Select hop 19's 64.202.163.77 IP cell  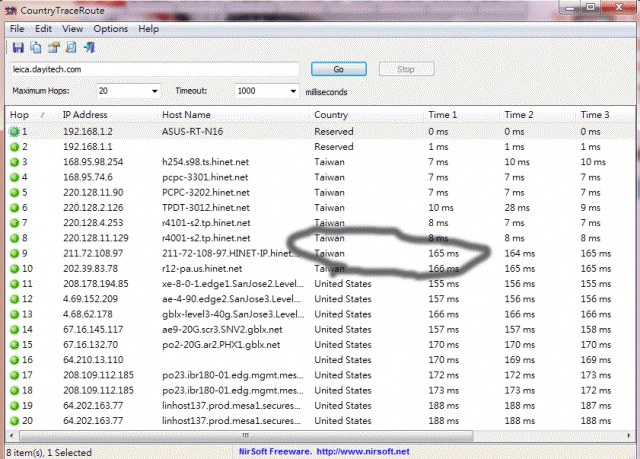pos(93,406)
